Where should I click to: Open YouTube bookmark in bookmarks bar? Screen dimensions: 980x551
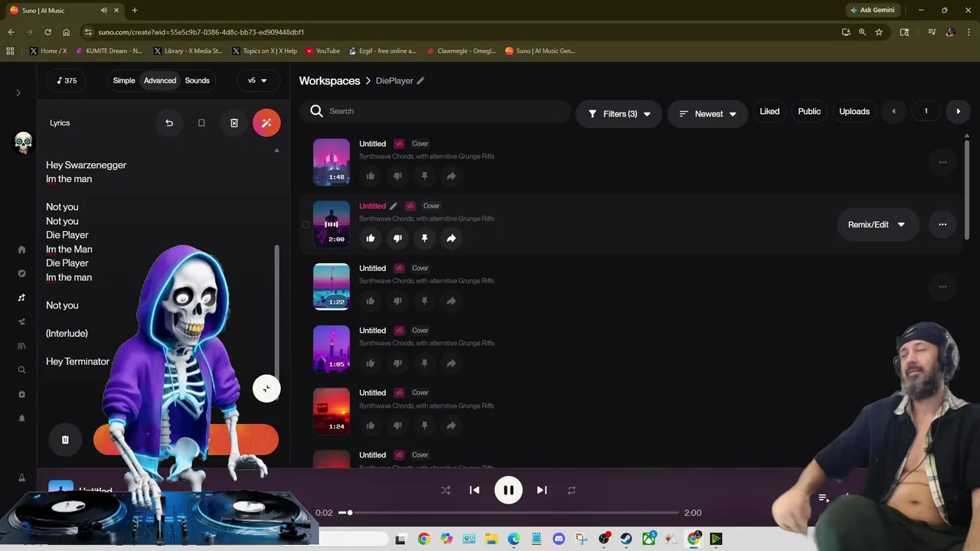pos(322,51)
